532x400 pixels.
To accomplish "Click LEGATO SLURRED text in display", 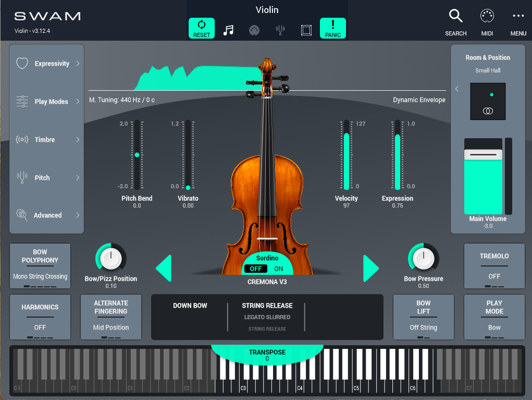I will tap(267, 317).
